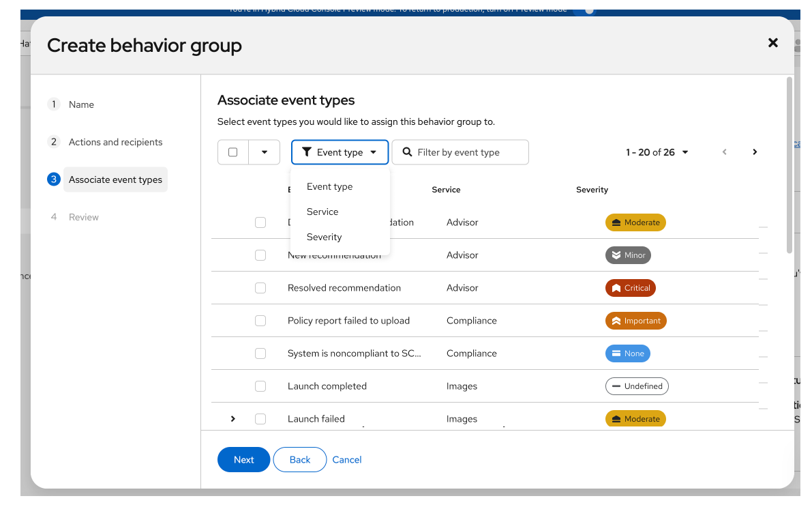Viewport: 812px width, 507px height.
Task: Click the funnel filter icon
Action: tap(307, 152)
